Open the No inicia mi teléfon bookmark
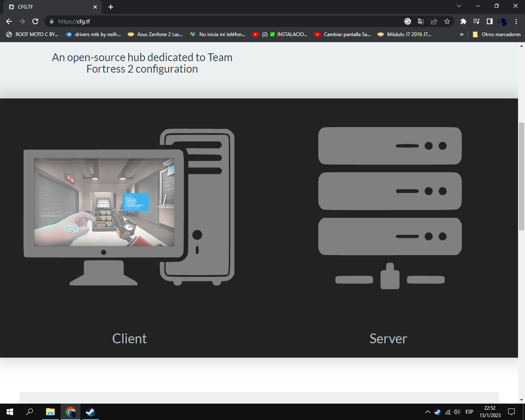The height and width of the screenshot is (420, 525). [217, 34]
